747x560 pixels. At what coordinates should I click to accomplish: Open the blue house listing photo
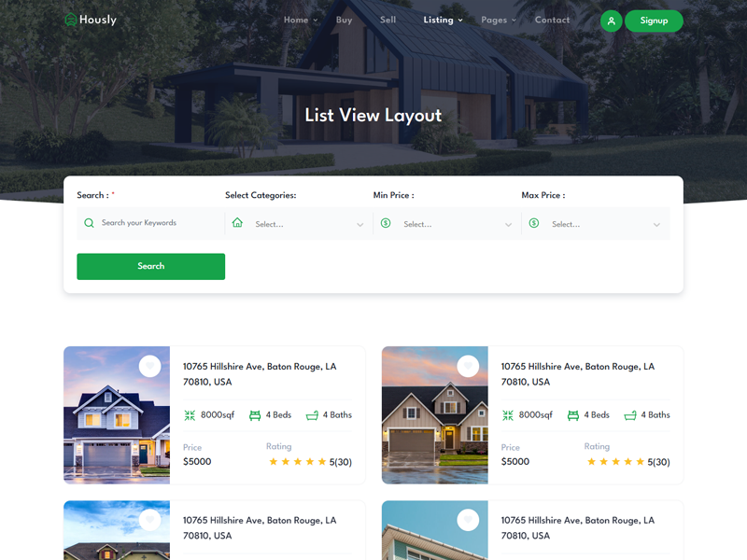(x=117, y=415)
